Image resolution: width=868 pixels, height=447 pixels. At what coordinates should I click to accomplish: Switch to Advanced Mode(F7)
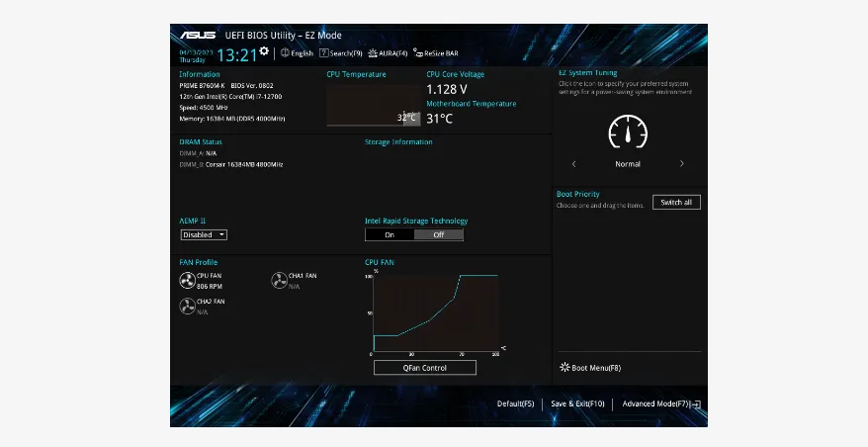(x=655, y=403)
